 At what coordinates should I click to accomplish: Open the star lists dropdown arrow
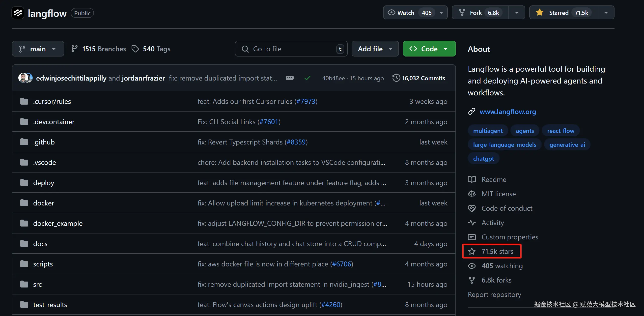pyautogui.click(x=606, y=13)
